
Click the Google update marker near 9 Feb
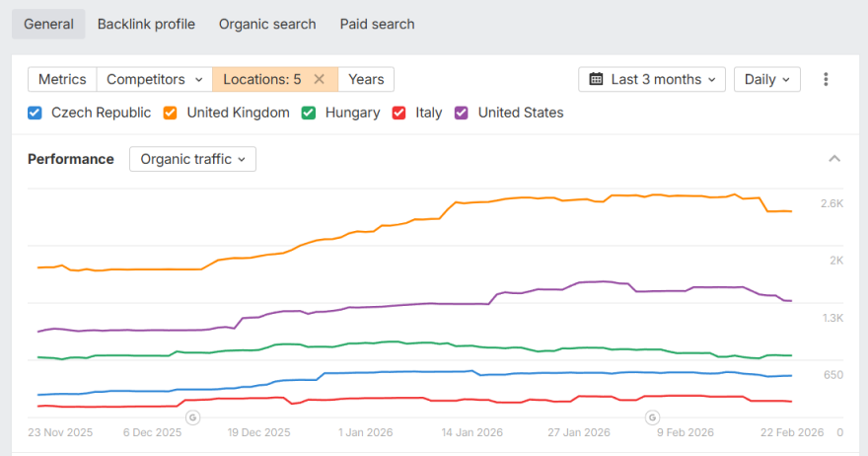pyautogui.click(x=651, y=418)
